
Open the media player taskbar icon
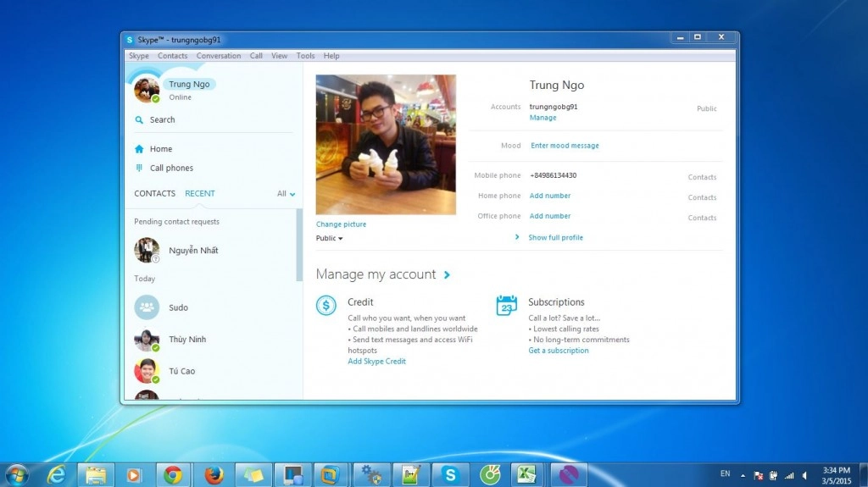pyautogui.click(x=133, y=475)
